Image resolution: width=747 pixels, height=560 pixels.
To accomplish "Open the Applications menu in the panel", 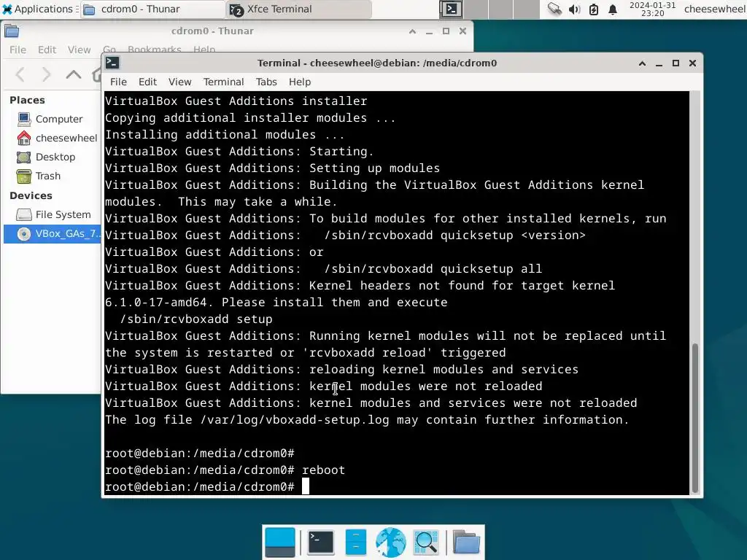I will (39, 9).
